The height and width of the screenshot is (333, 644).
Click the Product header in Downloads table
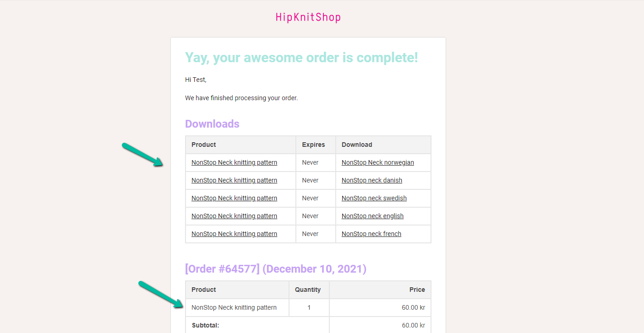[204, 145]
